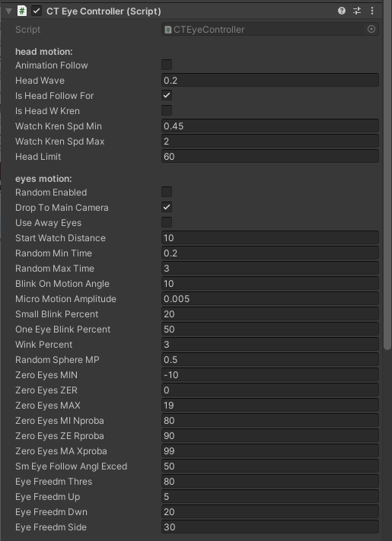
Task: Click the Inspector vertical scrollbar
Action: tap(387, 176)
